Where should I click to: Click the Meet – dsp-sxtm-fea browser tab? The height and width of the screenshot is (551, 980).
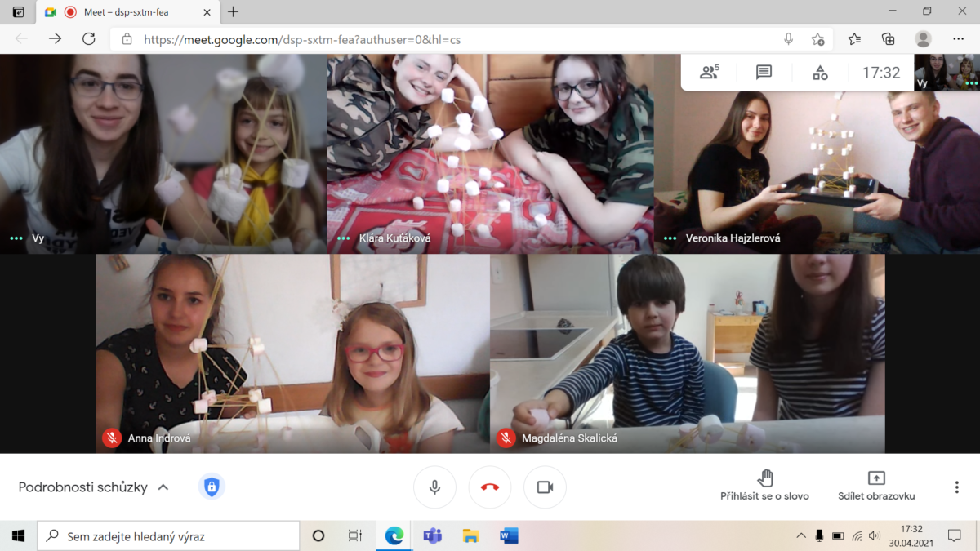[128, 12]
